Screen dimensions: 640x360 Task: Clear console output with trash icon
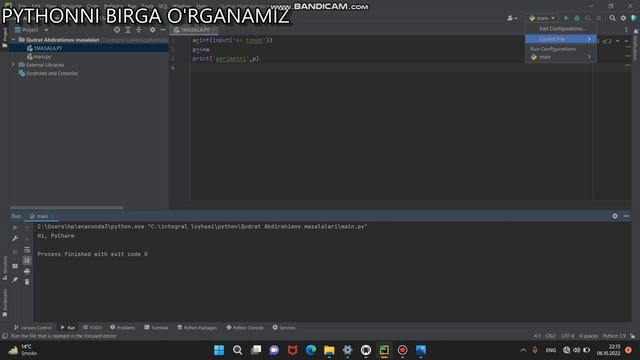[27, 282]
